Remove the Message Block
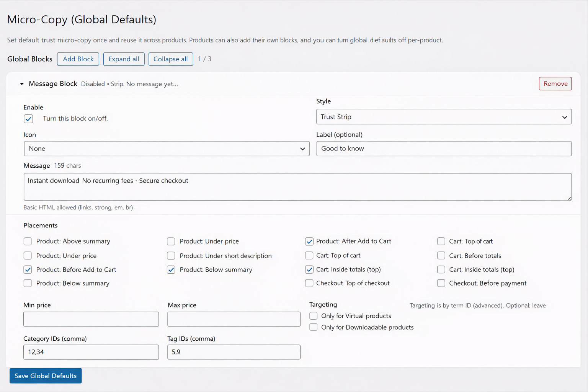 555,84
